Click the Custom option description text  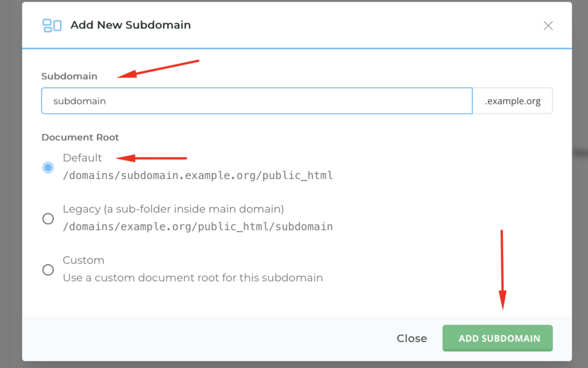coord(193,277)
